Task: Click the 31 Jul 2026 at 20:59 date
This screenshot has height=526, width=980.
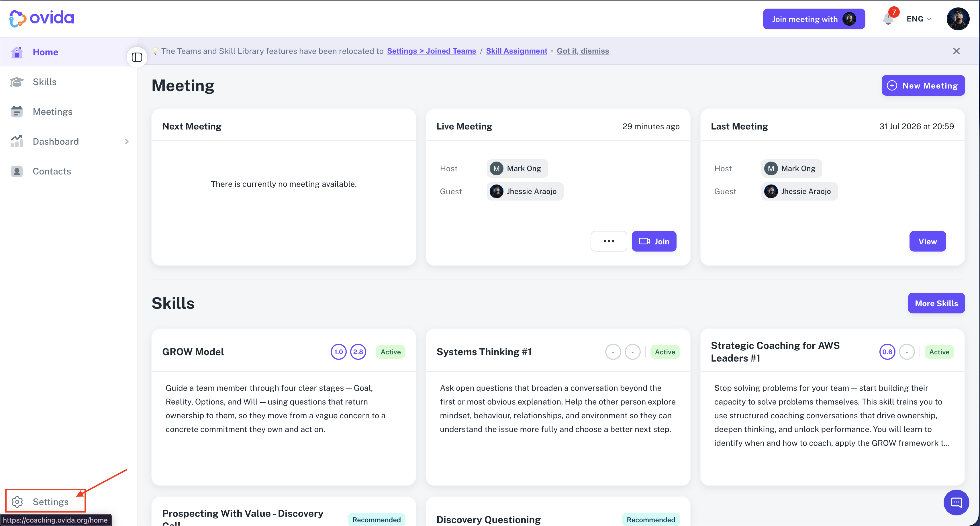Action: [x=916, y=126]
